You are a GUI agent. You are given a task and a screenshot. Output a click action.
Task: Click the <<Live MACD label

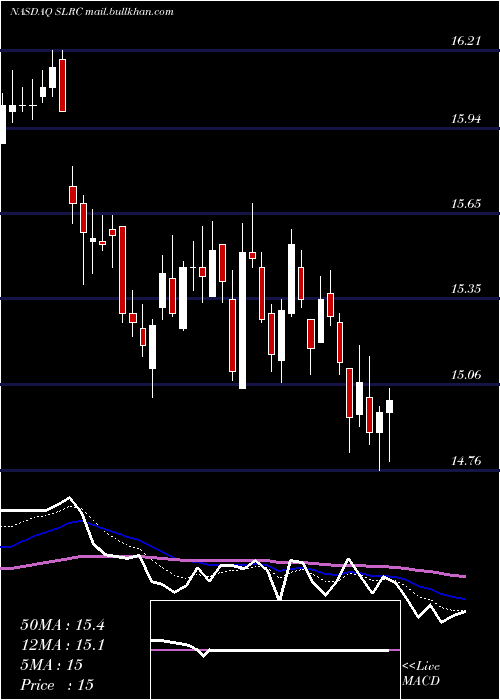point(421,674)
